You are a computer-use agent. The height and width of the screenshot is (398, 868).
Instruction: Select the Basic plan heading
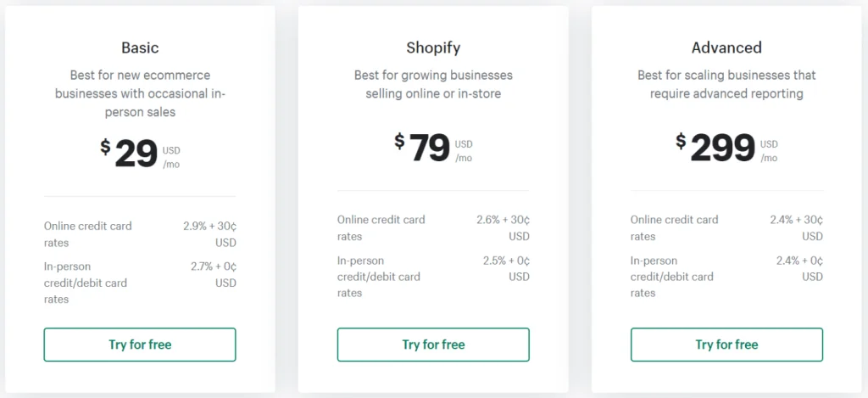[x=140, y=48]
